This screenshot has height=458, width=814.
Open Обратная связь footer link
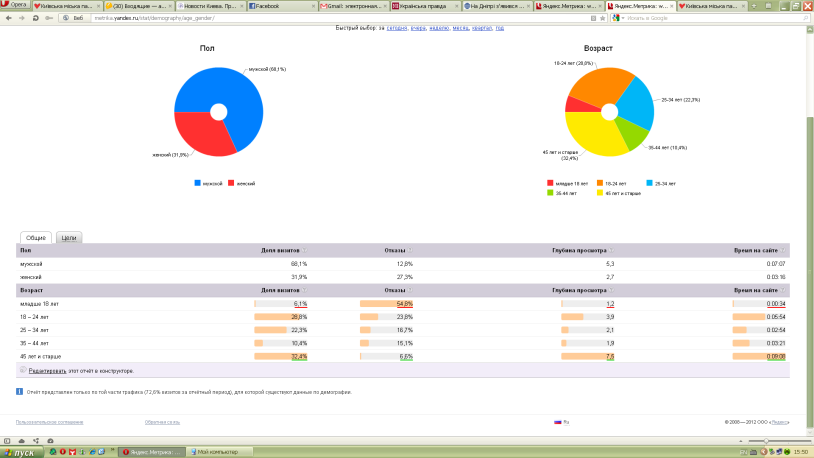162,422
